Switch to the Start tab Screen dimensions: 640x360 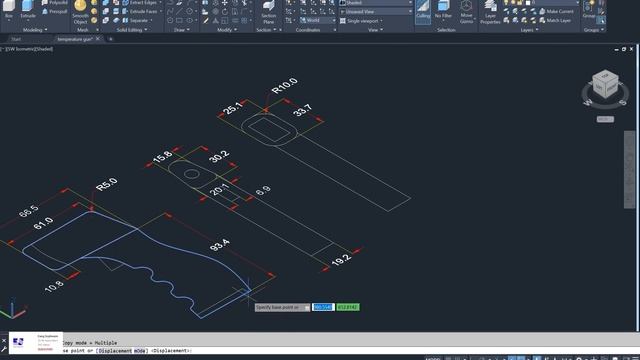click(x=16, y=39)
